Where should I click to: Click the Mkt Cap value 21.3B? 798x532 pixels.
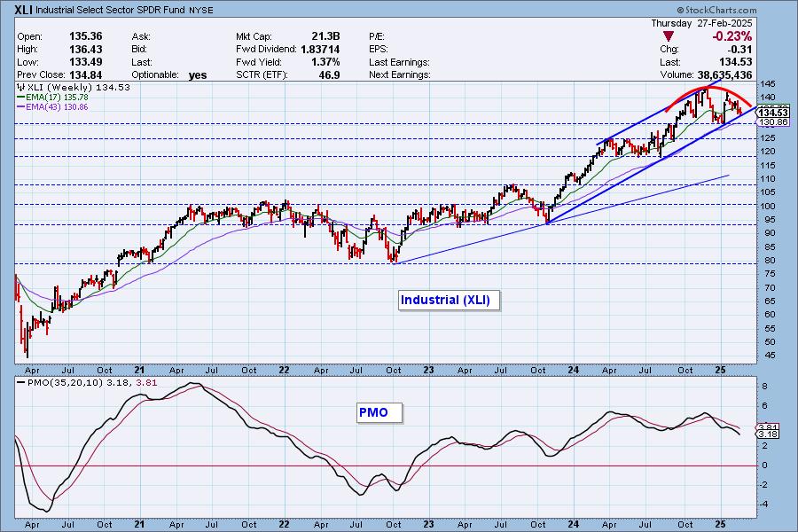[325, 36]
